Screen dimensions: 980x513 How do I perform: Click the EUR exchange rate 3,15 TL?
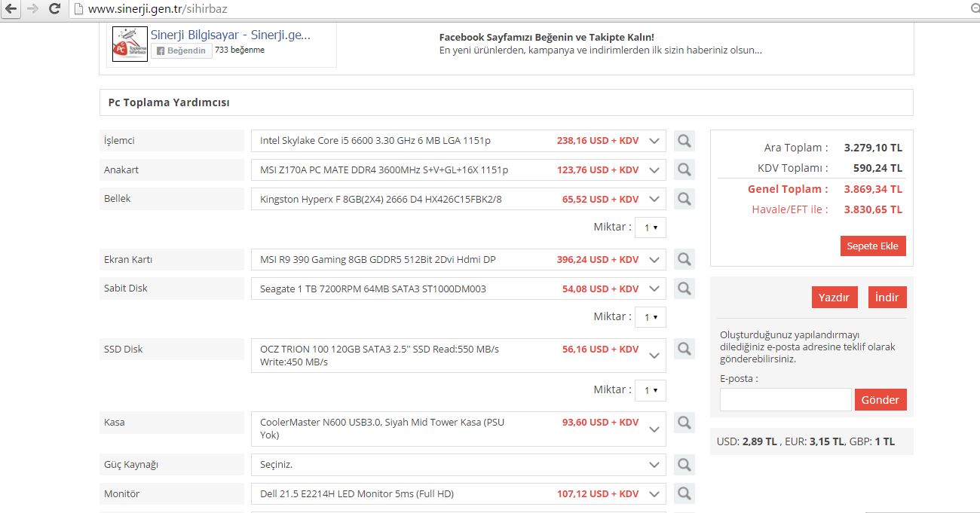point(827,441)
